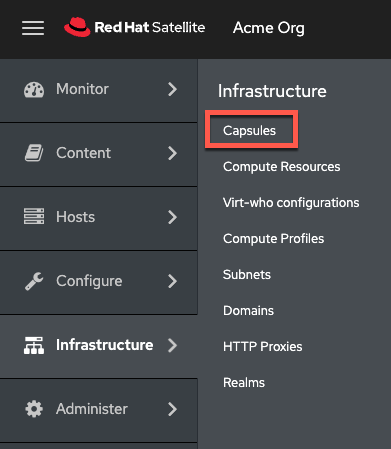Open HTTP Proxies
The width and height of the screenshot is (391, 449).
263,347
